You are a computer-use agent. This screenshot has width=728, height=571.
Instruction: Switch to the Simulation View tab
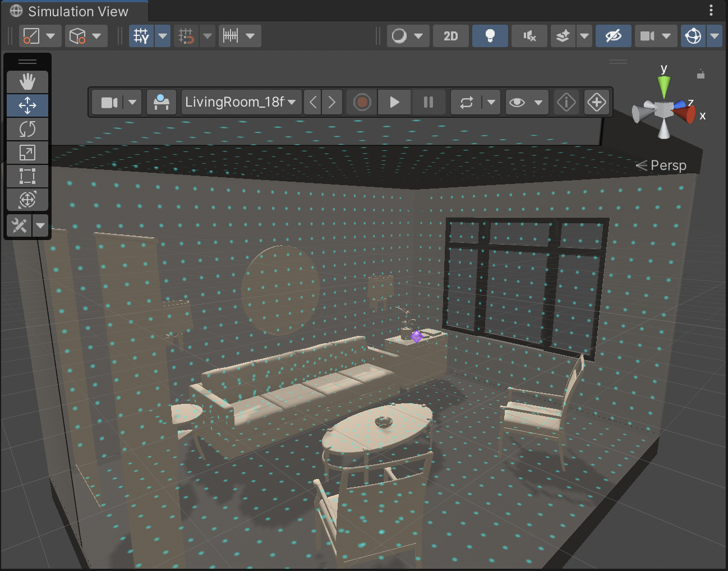click(x=73, y=11)
